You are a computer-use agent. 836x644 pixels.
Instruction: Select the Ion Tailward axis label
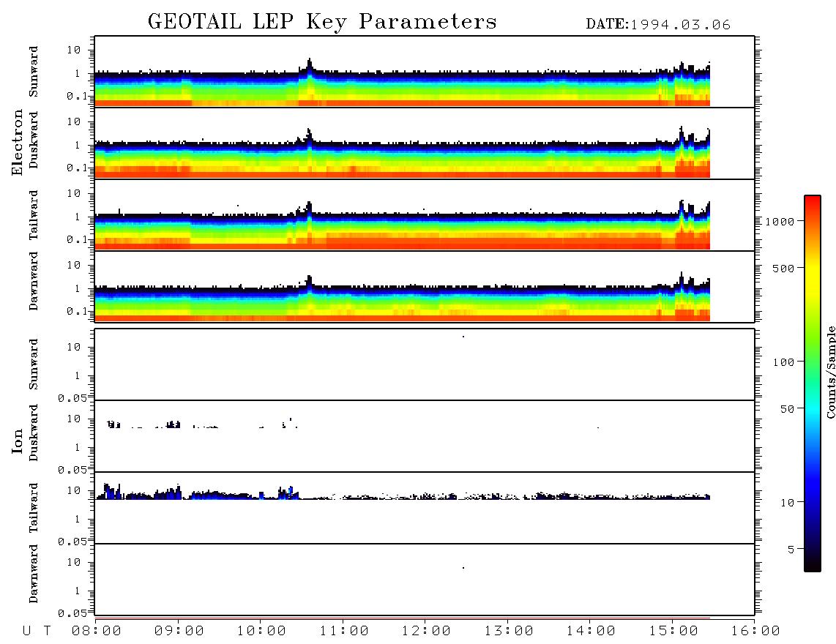(34, 508)
